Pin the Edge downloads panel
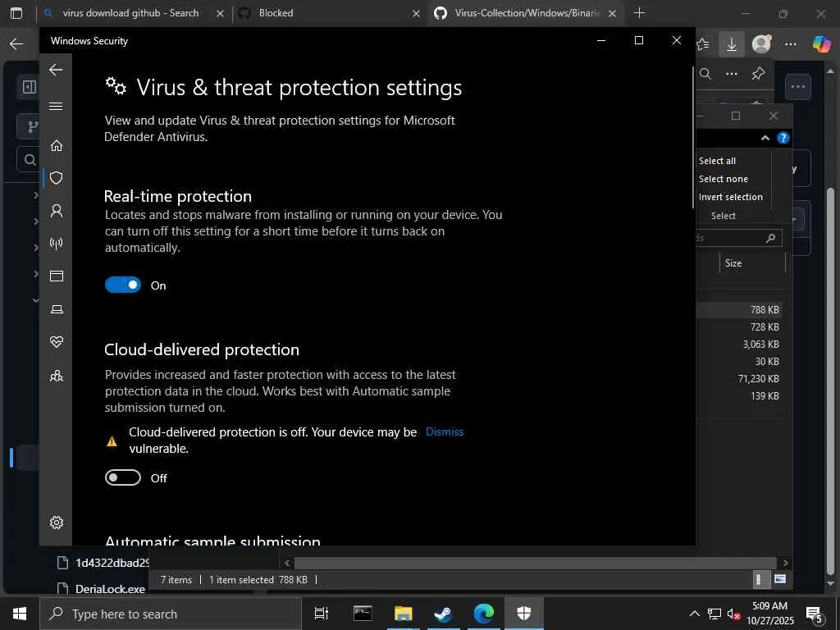 [758, 74]
